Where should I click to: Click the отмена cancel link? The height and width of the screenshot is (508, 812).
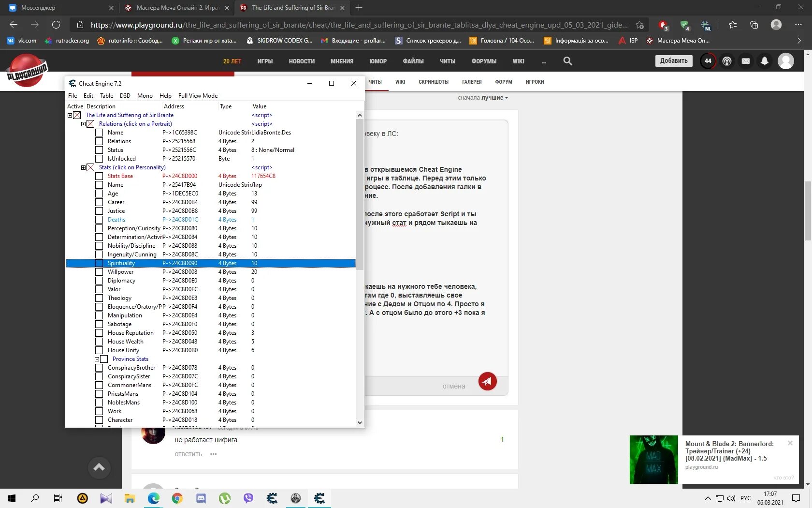click(x=454, y=386)
